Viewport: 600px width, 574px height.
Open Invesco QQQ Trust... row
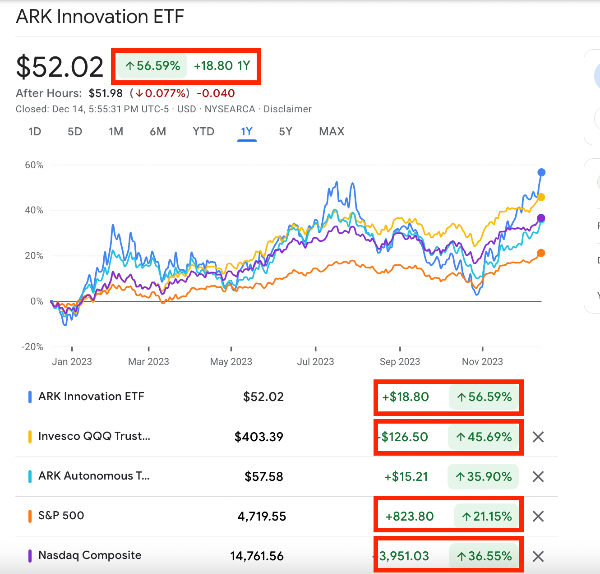(x=94, y=436)
